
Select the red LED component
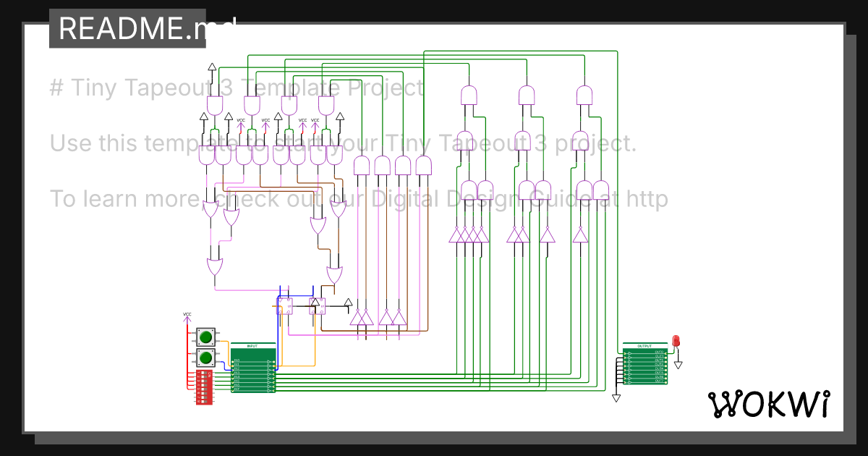[x=676, y=341]
